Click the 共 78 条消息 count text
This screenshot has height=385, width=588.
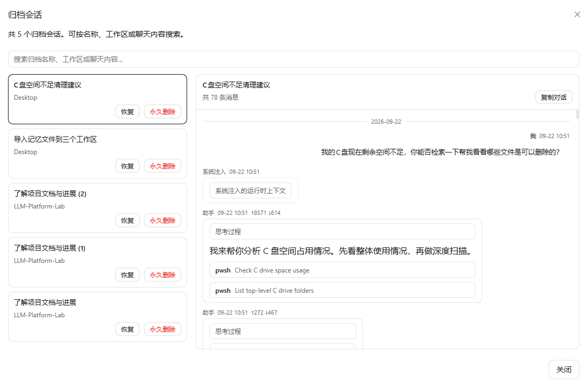point(221,98)
